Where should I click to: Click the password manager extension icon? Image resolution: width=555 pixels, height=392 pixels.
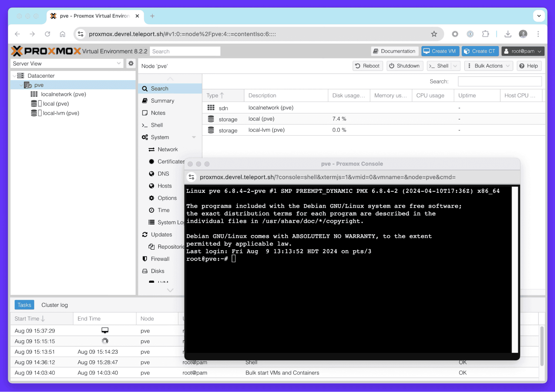470,34
